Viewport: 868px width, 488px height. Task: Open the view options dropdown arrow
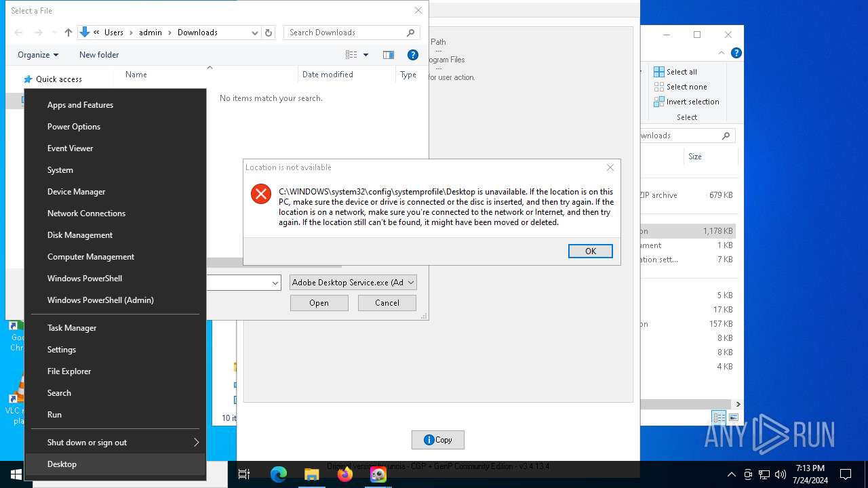[x=366, y=55]
